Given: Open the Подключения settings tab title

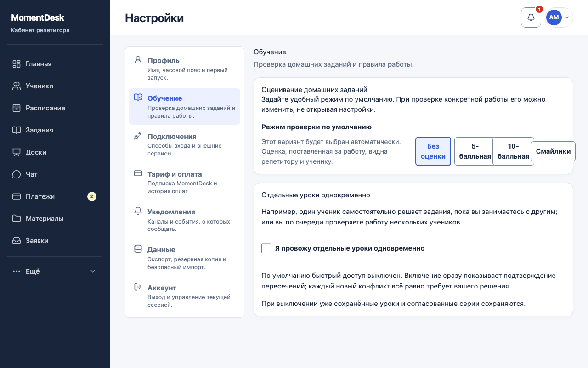Looking at the screenshot, I should pyautogui.click(x=172, y=137).
